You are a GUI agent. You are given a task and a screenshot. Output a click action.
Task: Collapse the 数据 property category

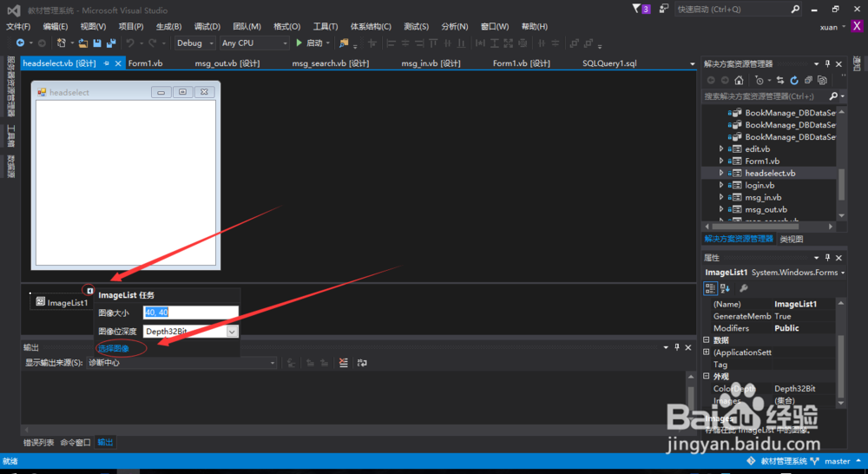click(707, 340)
